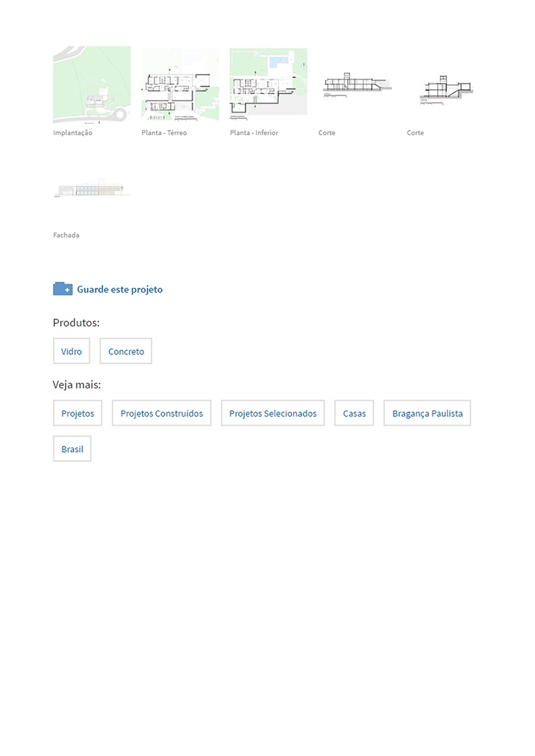Open the Implantação site plan thumbnail

92,85
